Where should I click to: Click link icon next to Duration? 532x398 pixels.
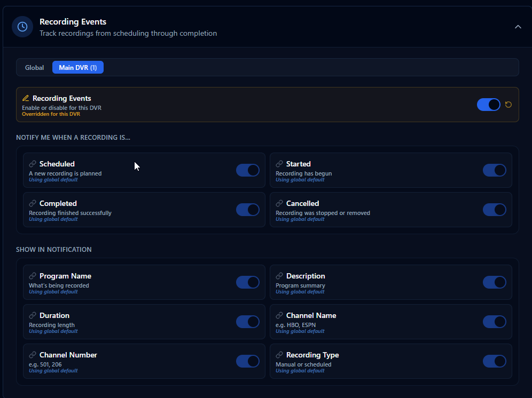pyautogui.click(x=33, y=316)
